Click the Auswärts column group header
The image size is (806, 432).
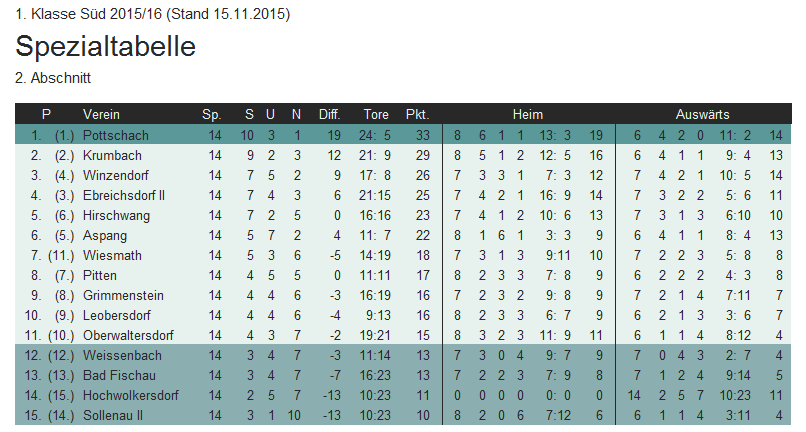[x=702, y=114]
